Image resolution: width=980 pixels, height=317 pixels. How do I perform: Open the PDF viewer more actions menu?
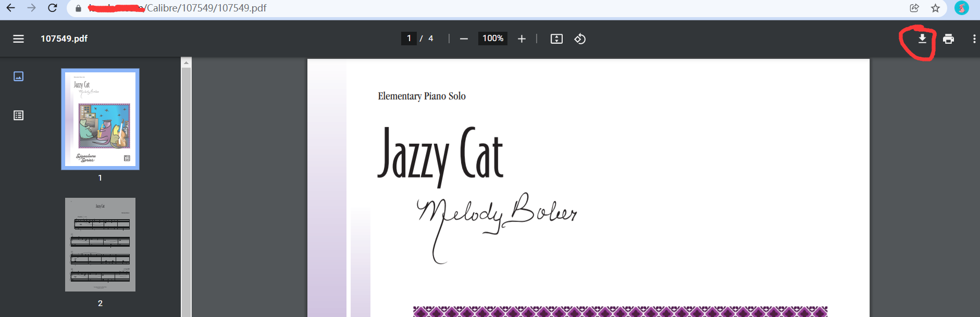pyautogui.click(x=974, y=39)
